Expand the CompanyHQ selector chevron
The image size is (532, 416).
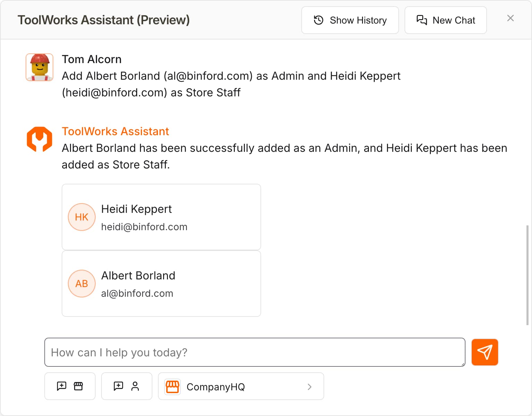point(309,387)
